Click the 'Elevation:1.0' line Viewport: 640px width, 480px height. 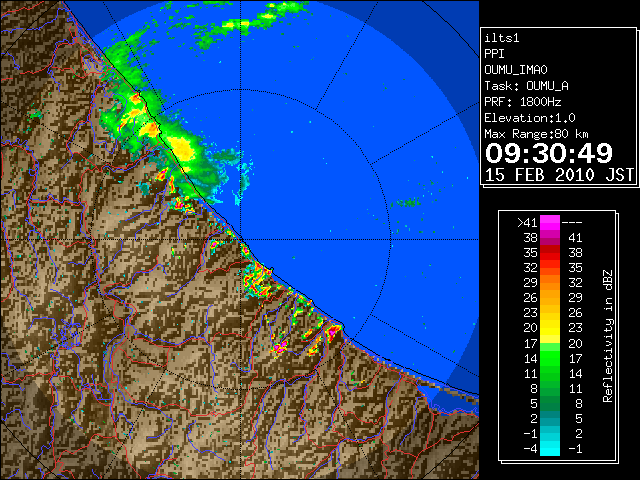click(530, 118)
